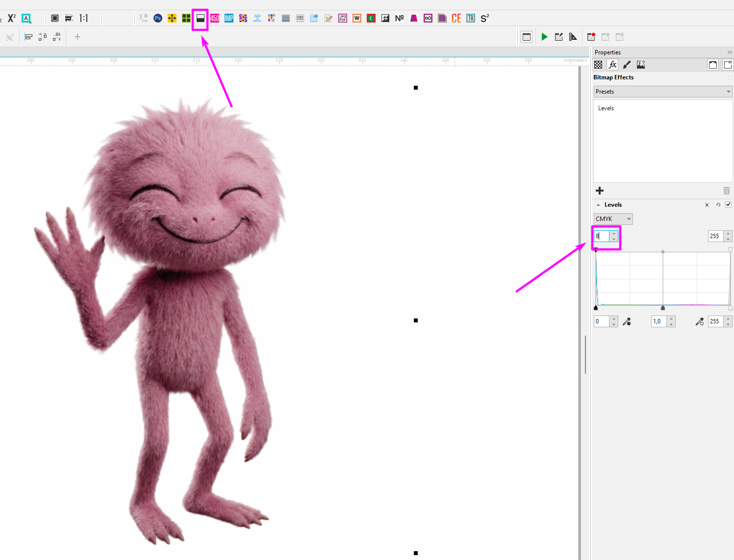Select the gray midpoint slider handle below histogram
The image size is (734, 560).
tap(663, 308)
